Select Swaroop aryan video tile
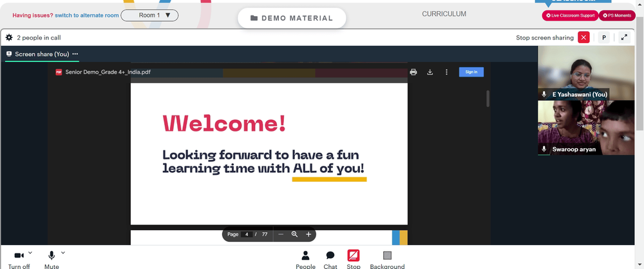 pyautogui.click(x=586, y=128)
